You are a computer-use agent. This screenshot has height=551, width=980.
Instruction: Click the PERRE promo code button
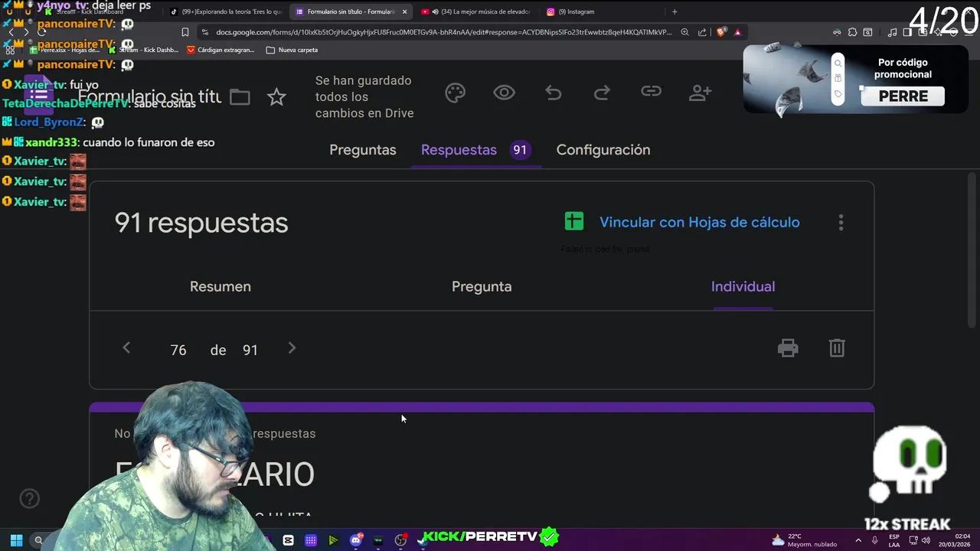[x=903, y=96]
